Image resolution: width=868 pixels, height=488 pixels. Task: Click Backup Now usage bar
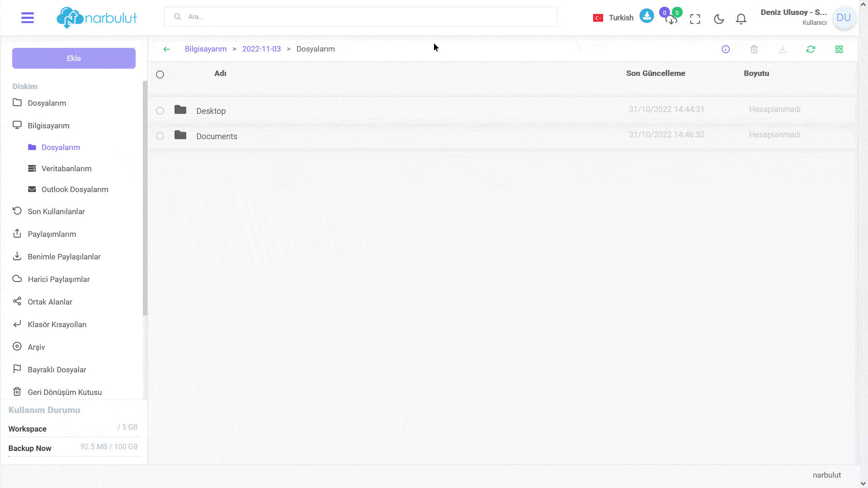(x=74, y=456)
